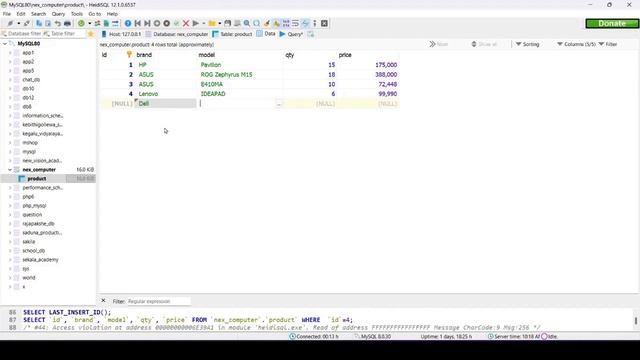Open the Go to menu
The height and width of the screenshot is (360, 640).
95,14
